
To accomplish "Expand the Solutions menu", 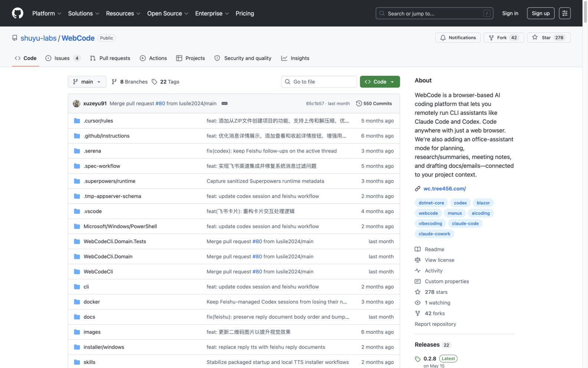I will click(83, 13).
